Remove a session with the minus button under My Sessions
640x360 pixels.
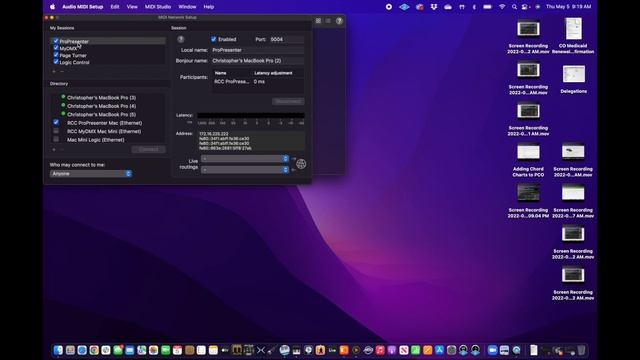coord(62,71)
